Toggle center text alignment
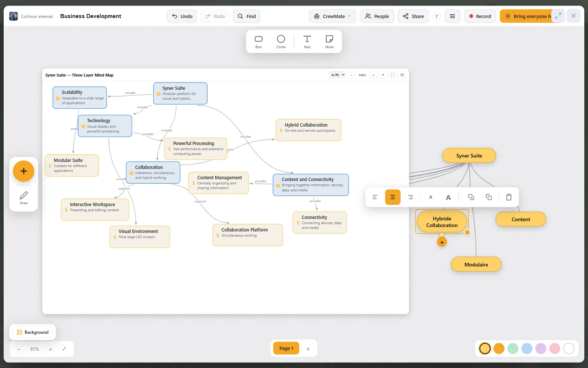 392,197
